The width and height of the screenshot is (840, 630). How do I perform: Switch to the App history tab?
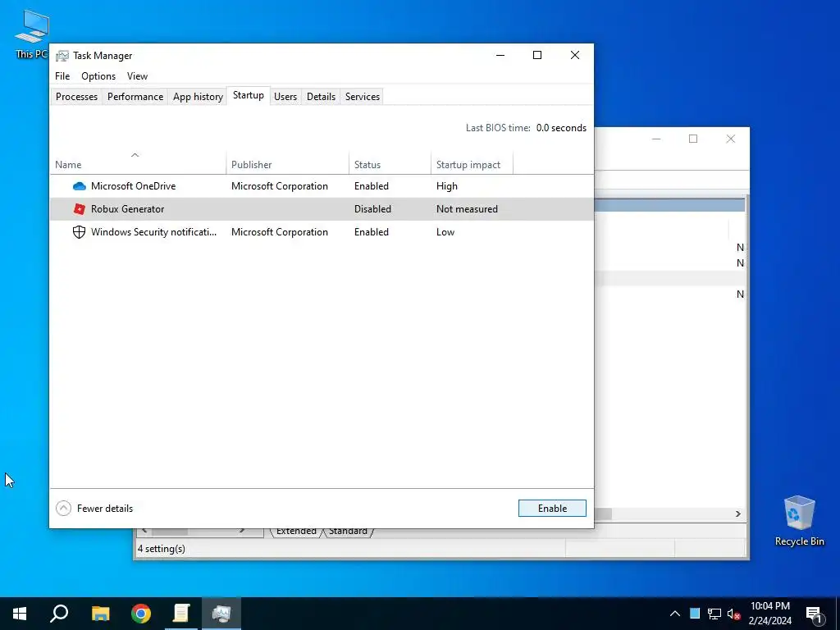[198, 97]
